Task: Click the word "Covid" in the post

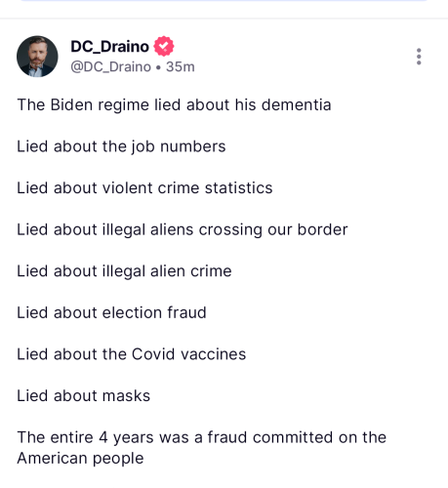Action: [153, 354]
